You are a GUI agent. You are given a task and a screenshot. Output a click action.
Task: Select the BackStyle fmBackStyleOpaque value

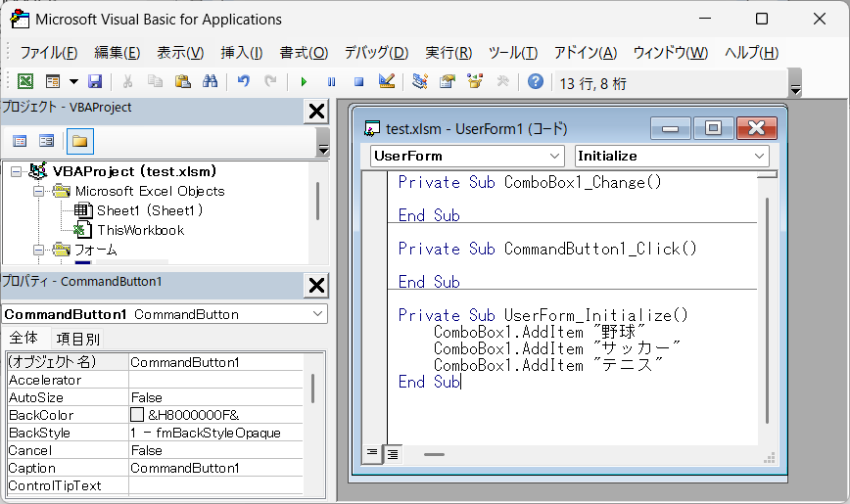click(x=215, y=433)
